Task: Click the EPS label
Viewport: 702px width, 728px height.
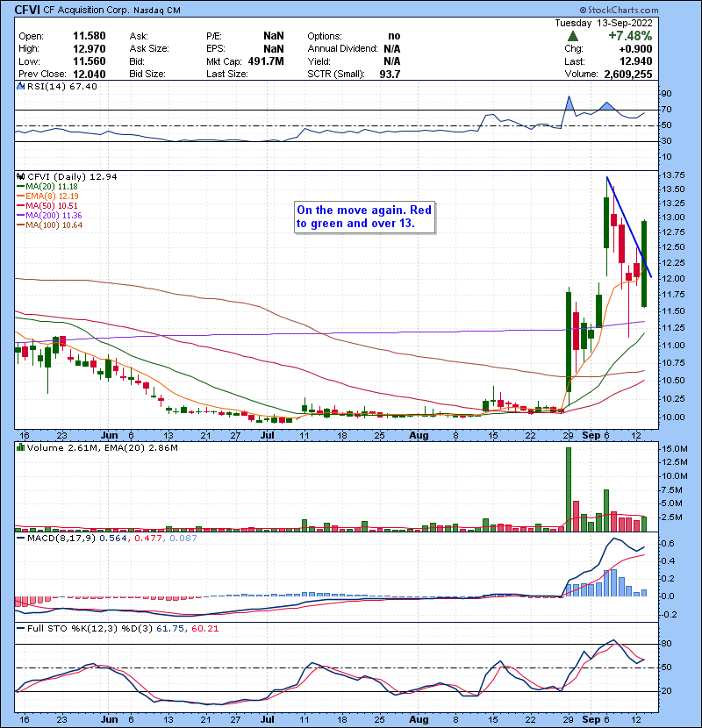Action: pos(216,49)
